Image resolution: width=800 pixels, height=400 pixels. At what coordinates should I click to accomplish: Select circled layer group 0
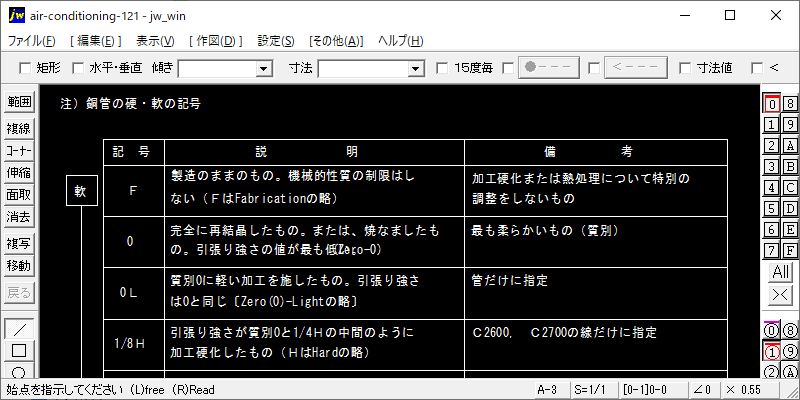pyautogui.click(x=772, y=331)
